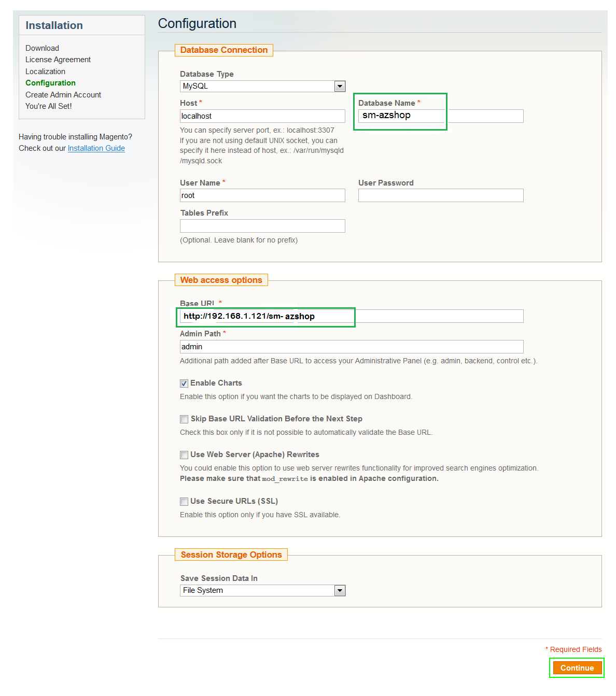
Task: Focus the Database Name field
Action: coord(441,116)
